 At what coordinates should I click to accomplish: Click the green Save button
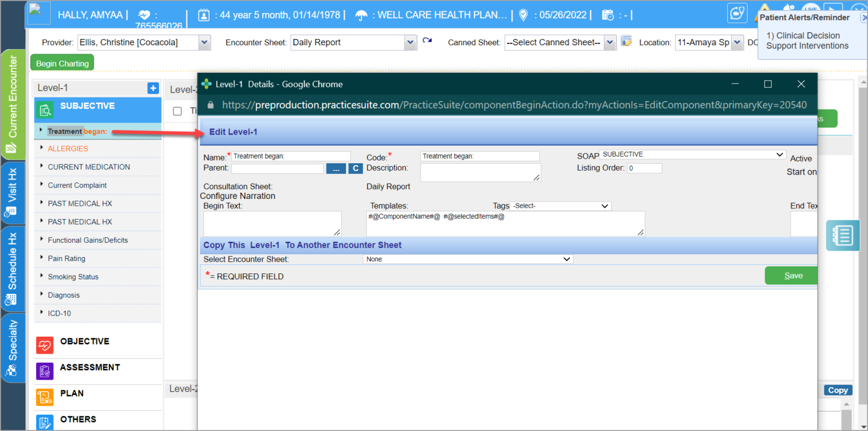coord(791,276)
